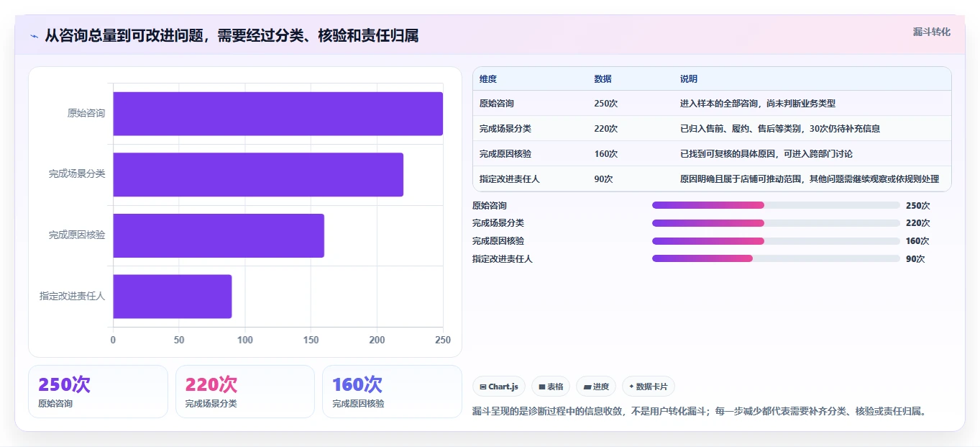Click the description 进入样本的全部咨询，尚未判断业务类型
This screenshot has width=980, height=447.
758,104
